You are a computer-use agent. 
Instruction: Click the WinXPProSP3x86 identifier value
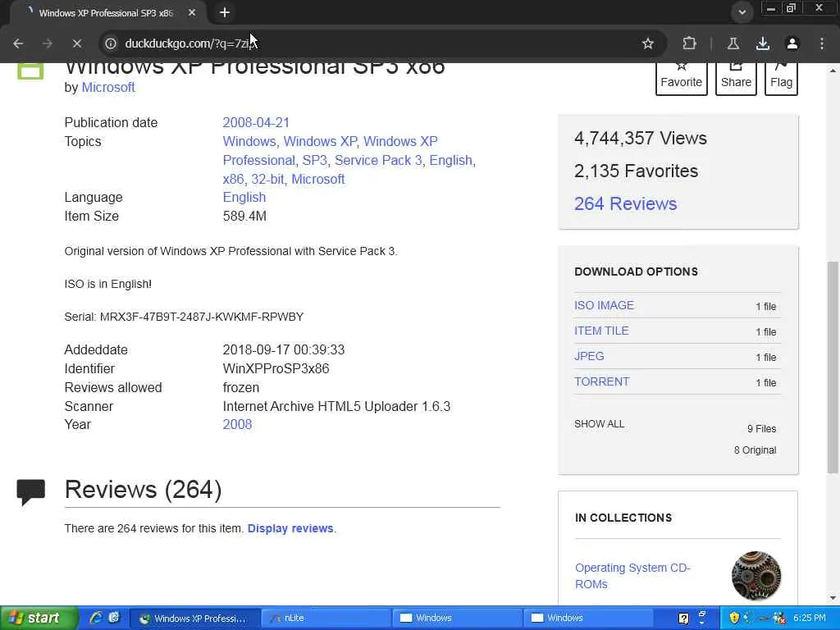tap(276, 368)
